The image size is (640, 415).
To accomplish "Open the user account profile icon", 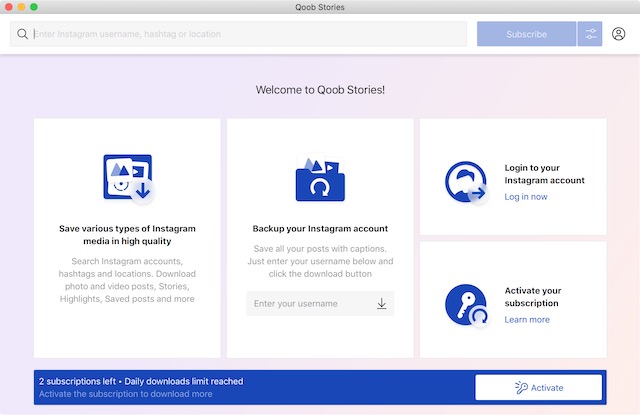I will 618,34.
